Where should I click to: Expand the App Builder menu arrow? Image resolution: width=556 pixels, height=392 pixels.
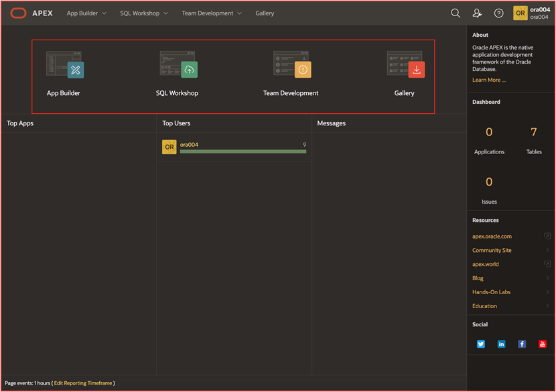coord(105,13)
